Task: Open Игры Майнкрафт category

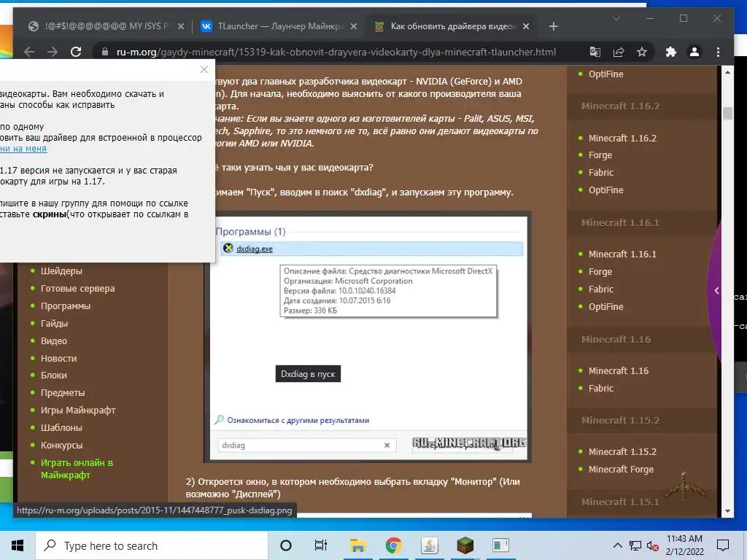Action: (x=78, y=411)
